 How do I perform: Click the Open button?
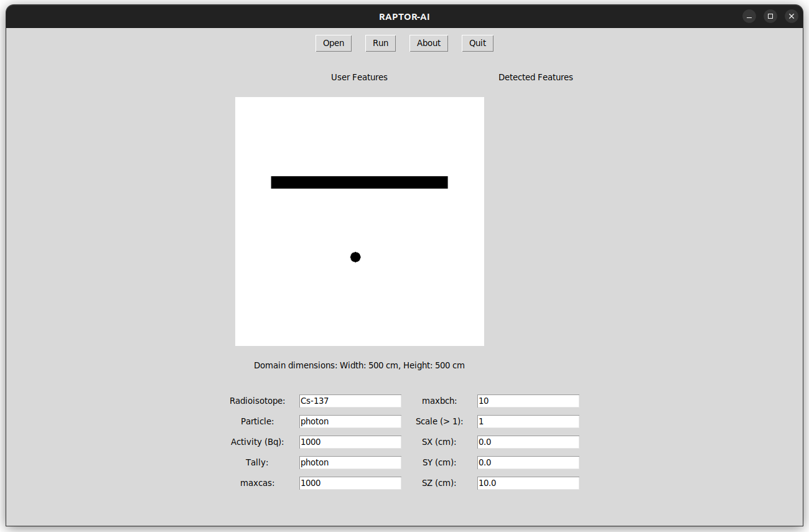[x=334, y=43]
